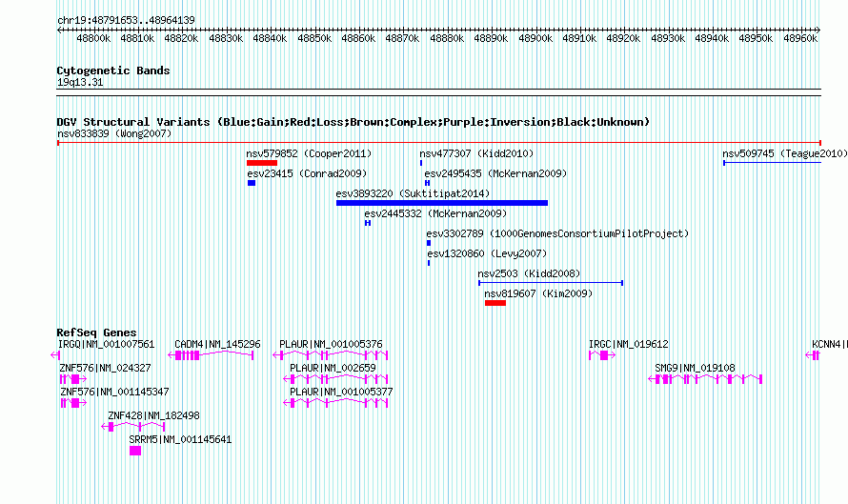Click the IRGC|NM_019612 gene label
This screenshot has height=504, width=848.
(x=629, y=344)
